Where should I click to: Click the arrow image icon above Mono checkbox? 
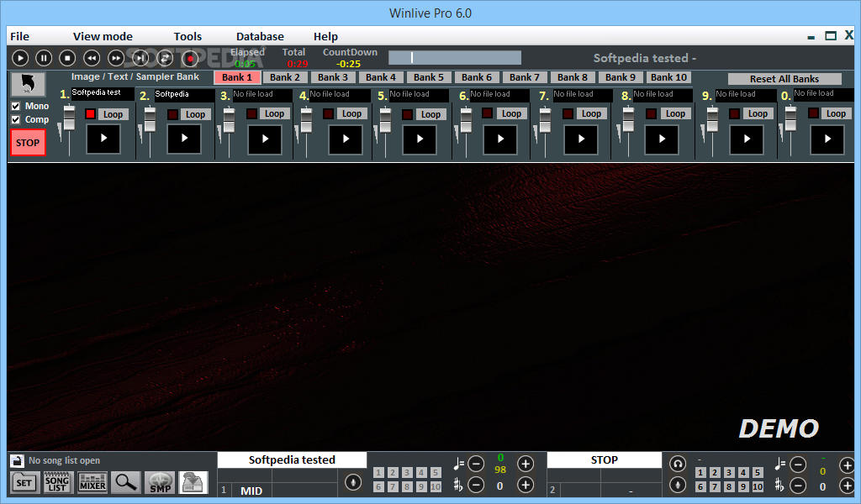(28, 84)
